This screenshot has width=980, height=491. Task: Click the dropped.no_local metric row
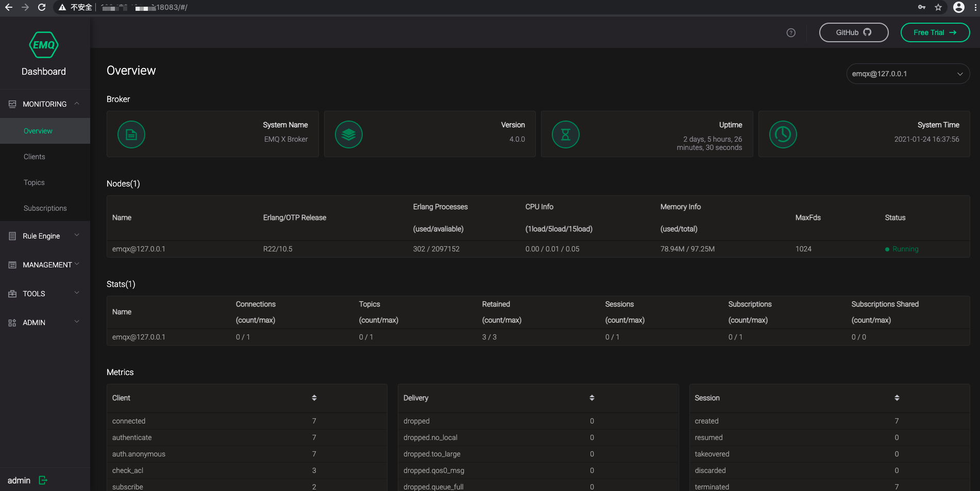point(538,437)
